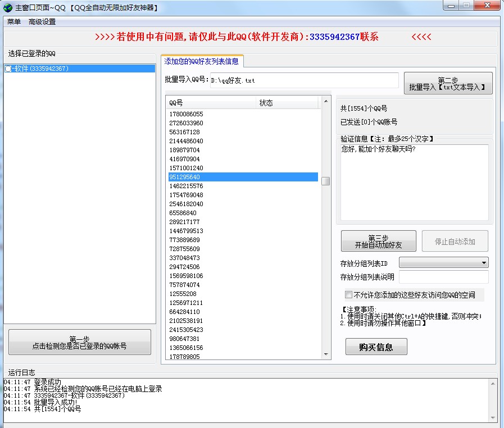This screenshot has width=504, height=428.
Task: Open the 菜单 menu
Action: [14, 21]
